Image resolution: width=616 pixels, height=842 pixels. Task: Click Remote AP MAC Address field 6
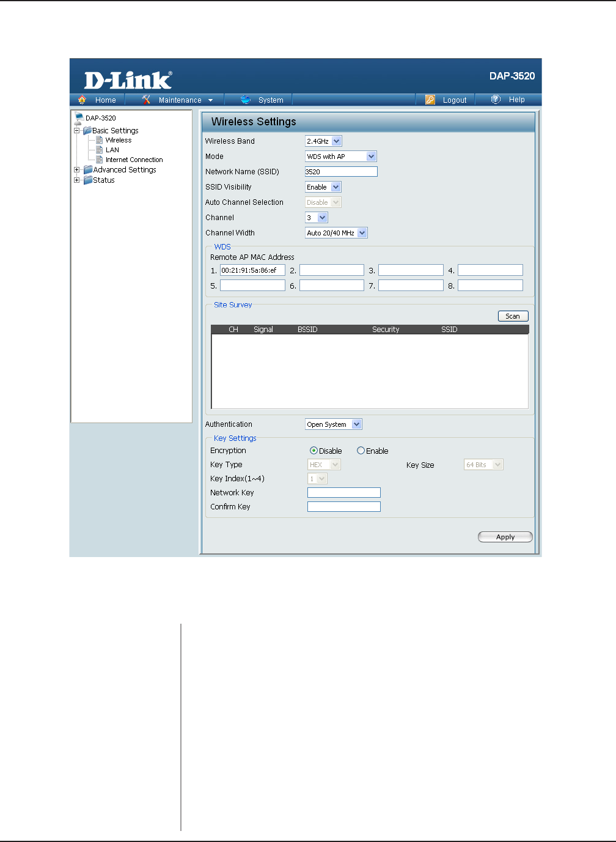(x=332, y=285)
